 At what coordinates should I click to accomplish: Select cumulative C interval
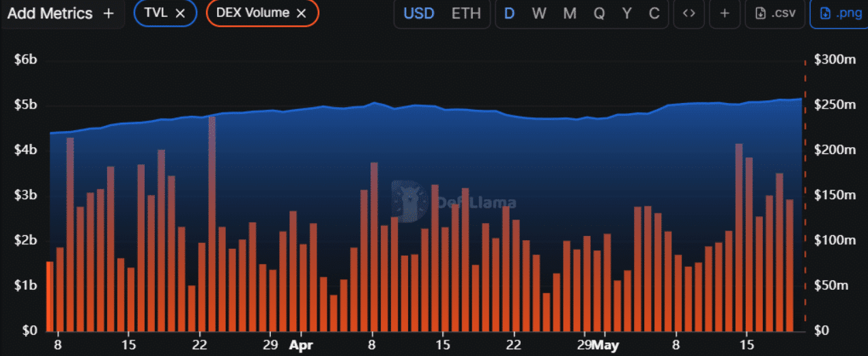click(x=654, y=14)
